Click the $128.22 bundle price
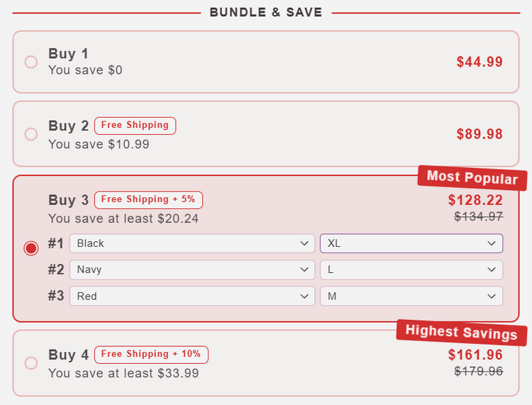This screenshot has width=532, height=405. point(475,201)
